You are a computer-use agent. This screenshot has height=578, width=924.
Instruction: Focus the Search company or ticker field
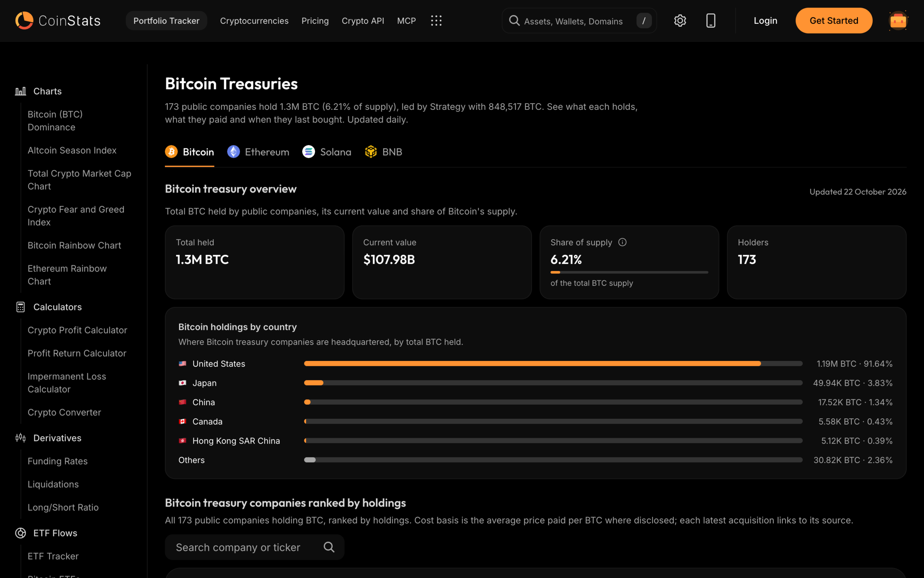click(x=255, y=547)
